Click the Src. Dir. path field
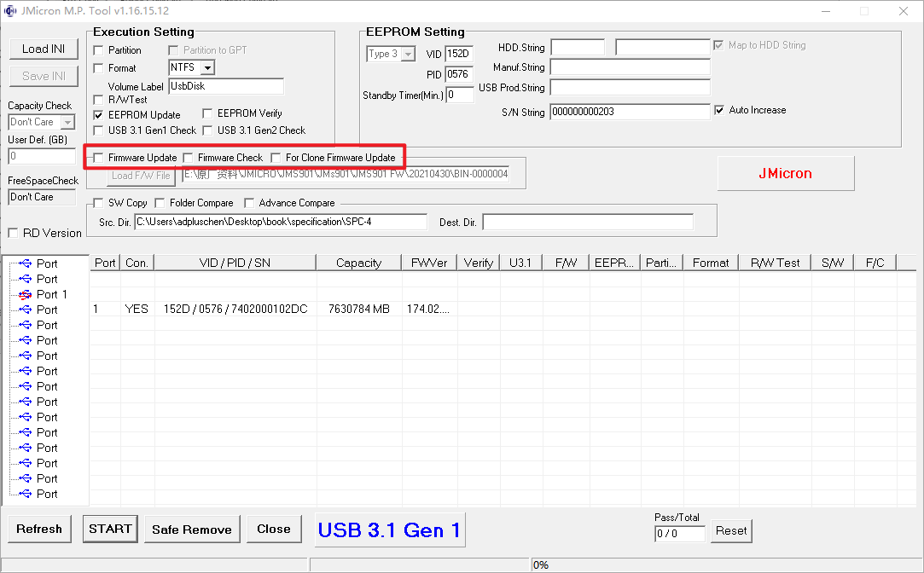The image size is (924, 573). coord(281,222)
